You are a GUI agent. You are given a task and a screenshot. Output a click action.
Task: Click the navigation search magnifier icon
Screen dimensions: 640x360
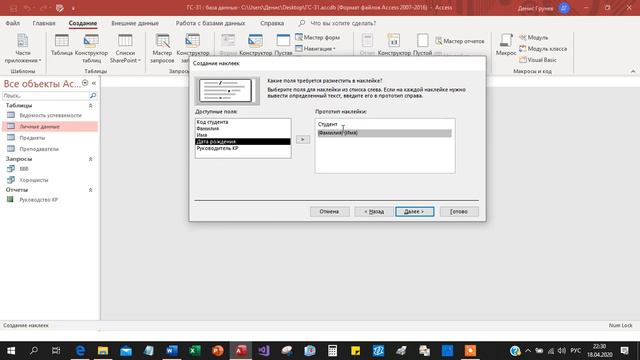93,96
